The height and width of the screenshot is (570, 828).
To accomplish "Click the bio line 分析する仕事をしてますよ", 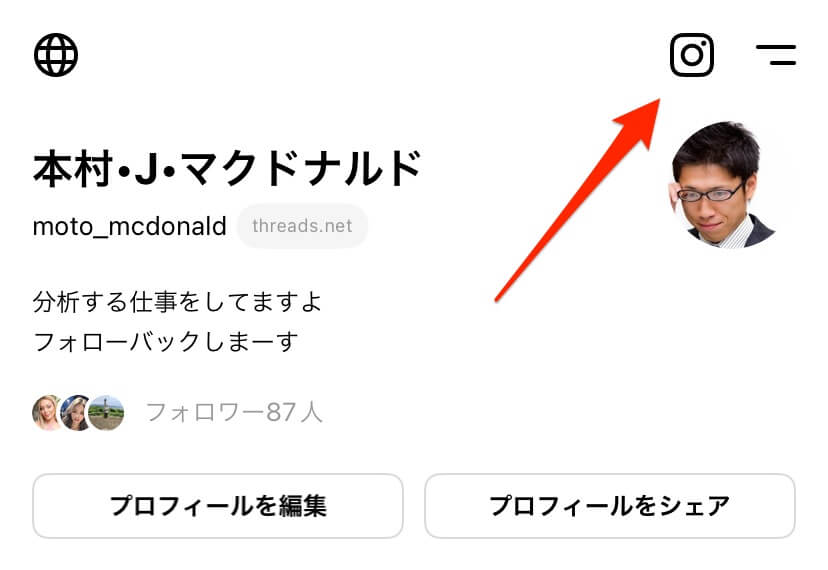I will [x=177, y=302].
